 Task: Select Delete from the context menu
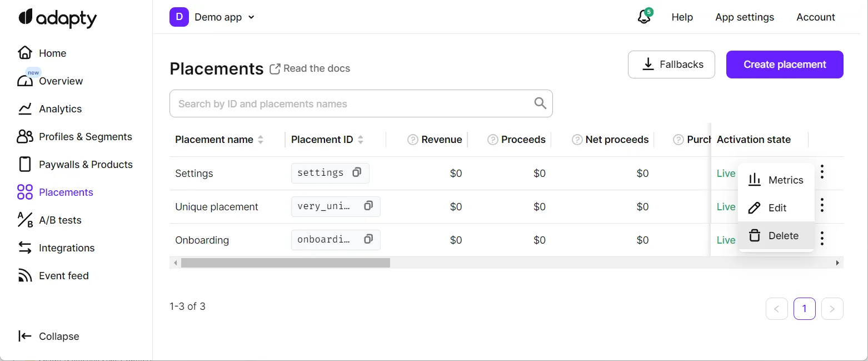[x=776, y=235]
